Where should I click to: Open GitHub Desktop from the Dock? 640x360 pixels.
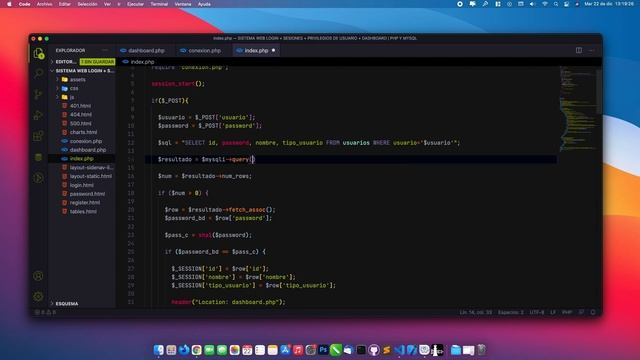[373, 350]
